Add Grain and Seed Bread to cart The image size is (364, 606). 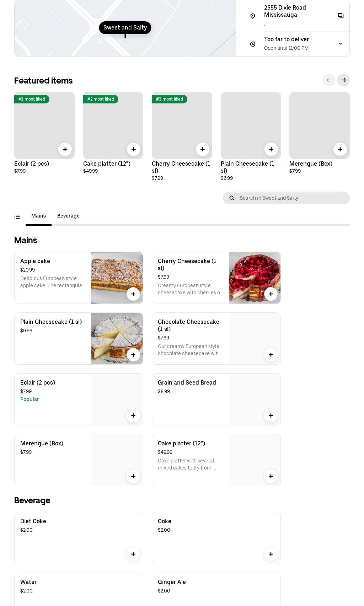point(271,415)
